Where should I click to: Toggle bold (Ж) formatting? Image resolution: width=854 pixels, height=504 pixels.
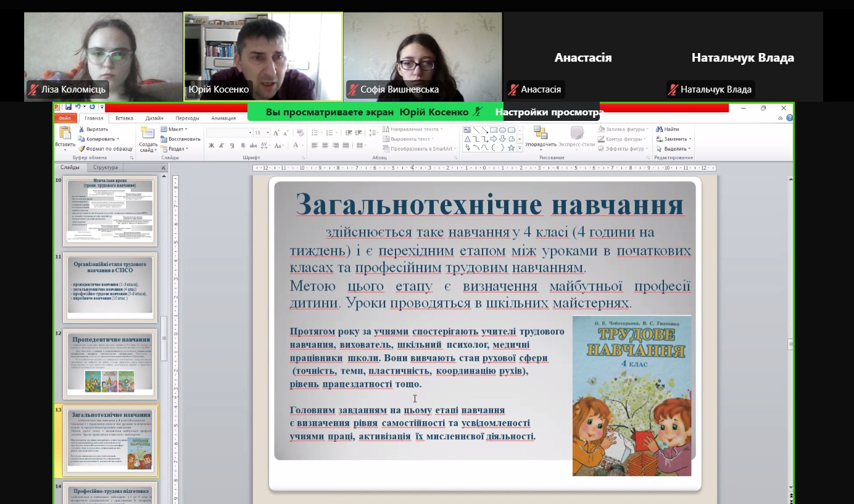click(x=211, y=146)
